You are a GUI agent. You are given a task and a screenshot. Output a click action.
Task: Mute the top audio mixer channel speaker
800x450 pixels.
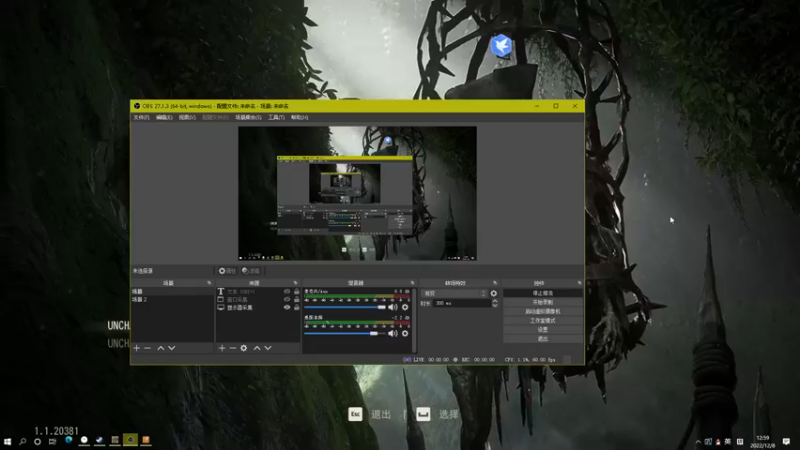(392, 307)
